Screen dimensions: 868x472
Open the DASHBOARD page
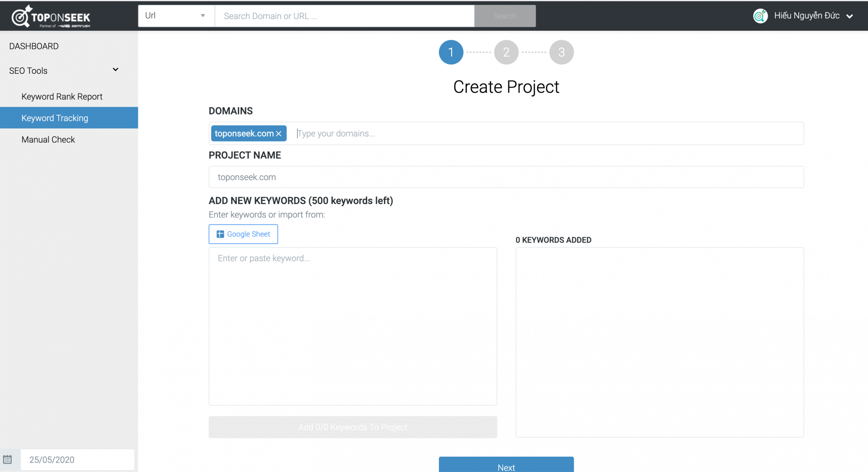click(x=34, y=46)
